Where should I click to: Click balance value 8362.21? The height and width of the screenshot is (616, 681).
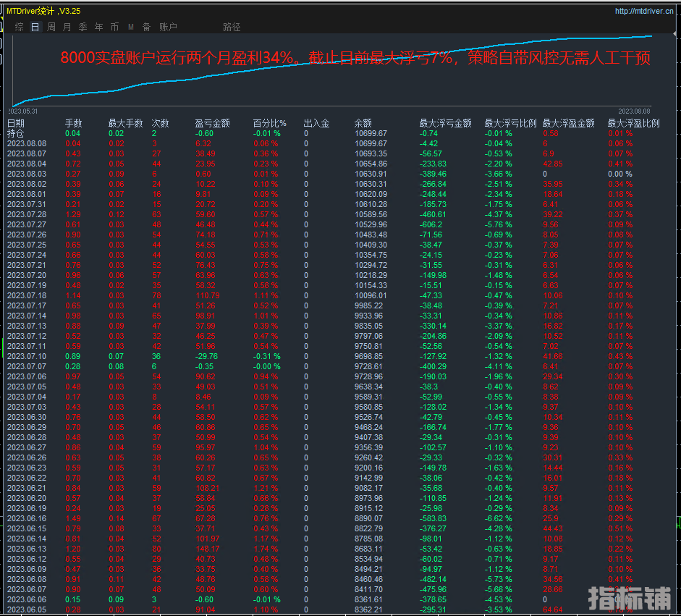[369, 610]
